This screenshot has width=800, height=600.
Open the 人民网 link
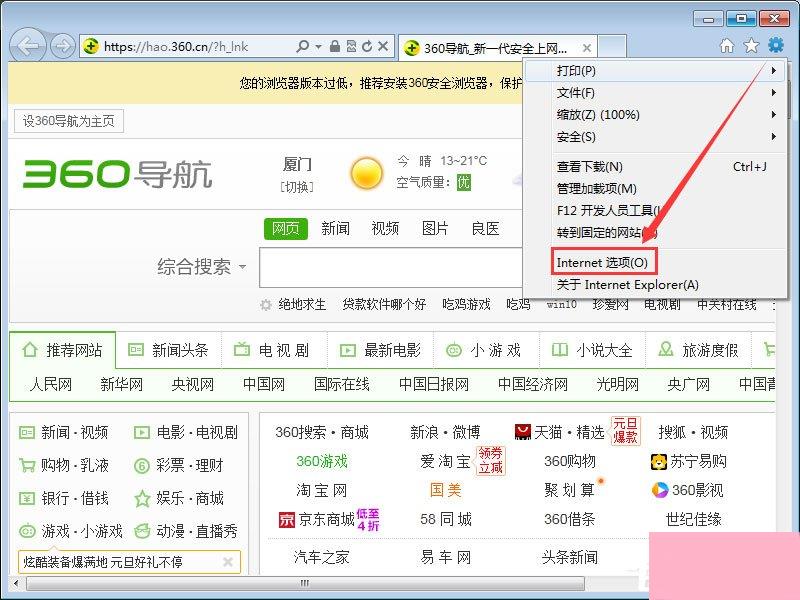point(51,384)
